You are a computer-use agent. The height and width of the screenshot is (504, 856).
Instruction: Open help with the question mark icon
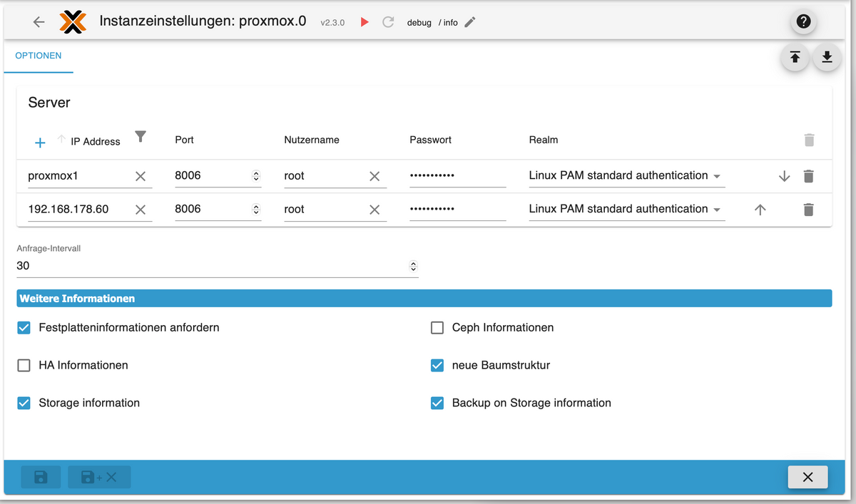pos(803,22)
